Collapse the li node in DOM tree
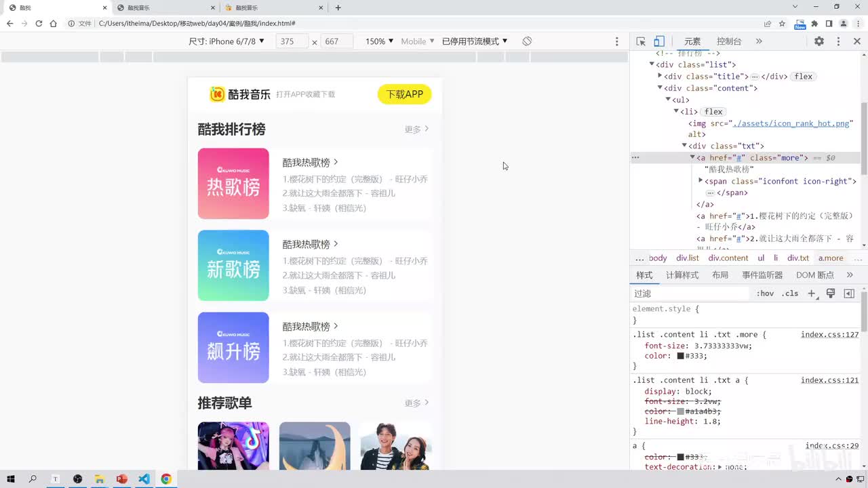 676,111
